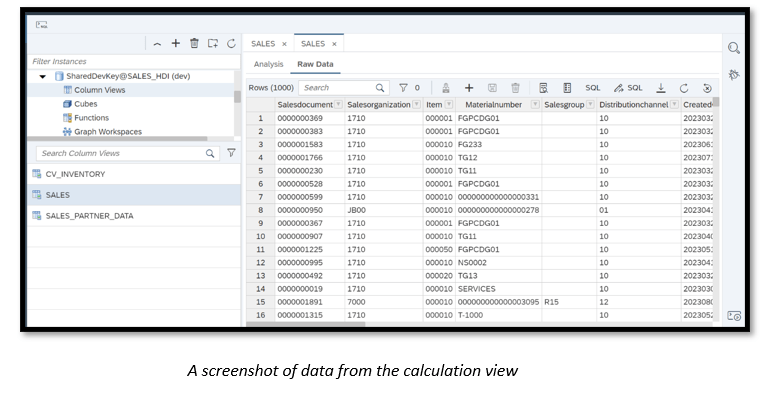Close the second SALES tab
The width and height of the screenshot is (769, 399).
point(334,44)
